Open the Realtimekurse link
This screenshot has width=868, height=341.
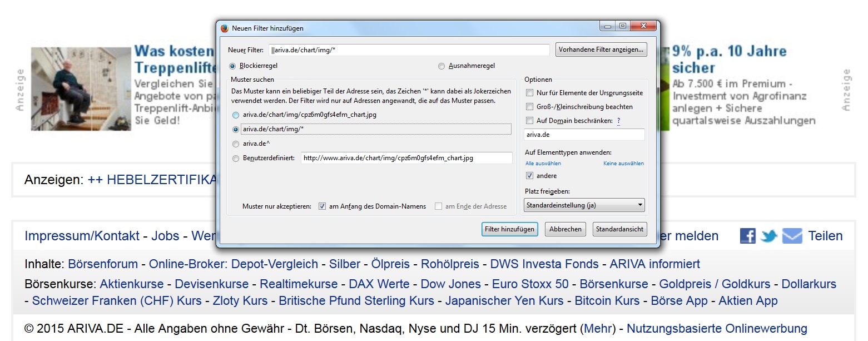click(x=299, y=284)
